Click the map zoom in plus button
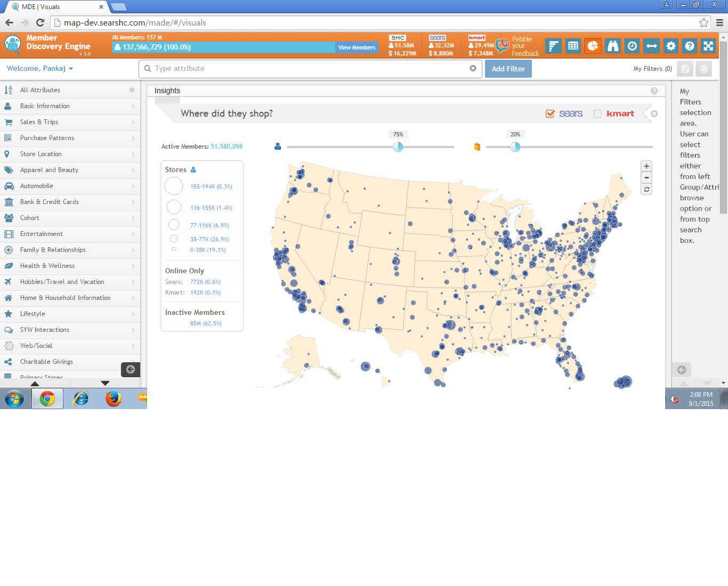Screen dimensions: 728x586 click(x=646, y=166)
